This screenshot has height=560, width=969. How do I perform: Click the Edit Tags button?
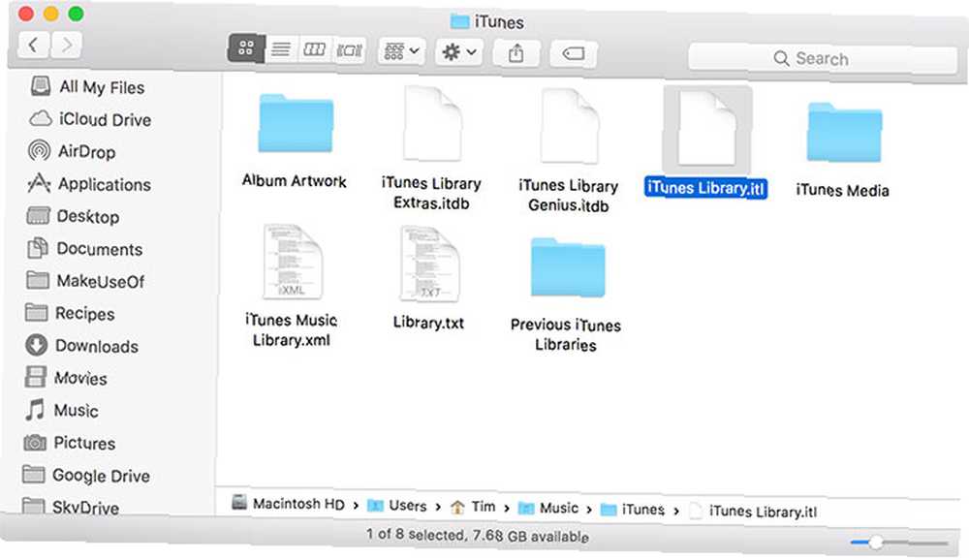pos(574,54)
